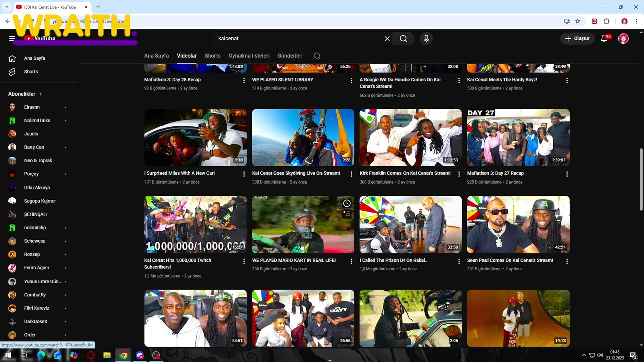Open options for Sean Paul video

click(567, 261)
